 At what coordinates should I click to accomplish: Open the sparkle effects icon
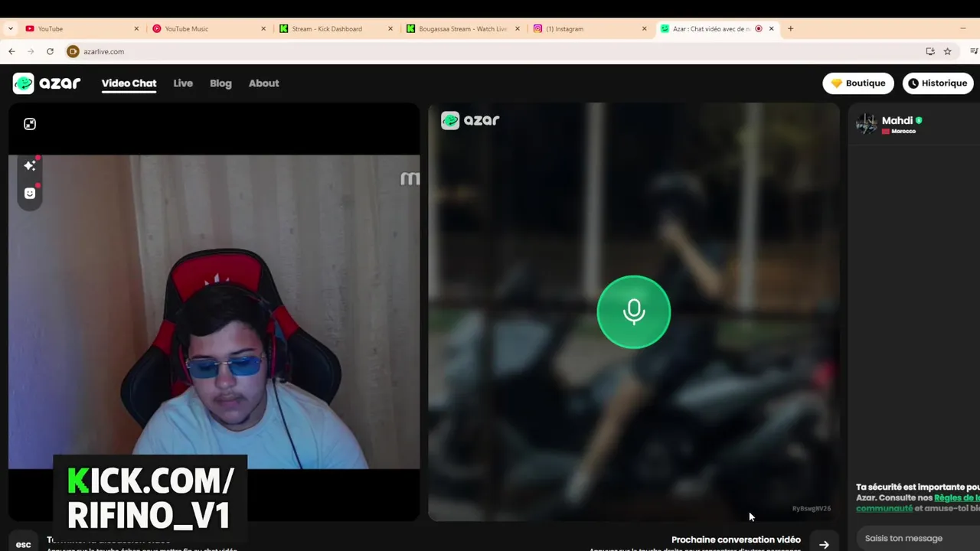pos(30,165)
